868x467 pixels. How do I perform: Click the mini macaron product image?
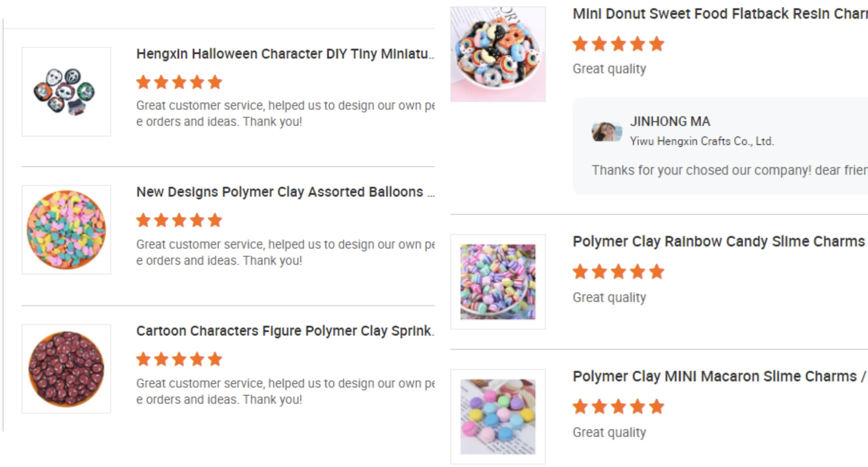click(498, 417)
